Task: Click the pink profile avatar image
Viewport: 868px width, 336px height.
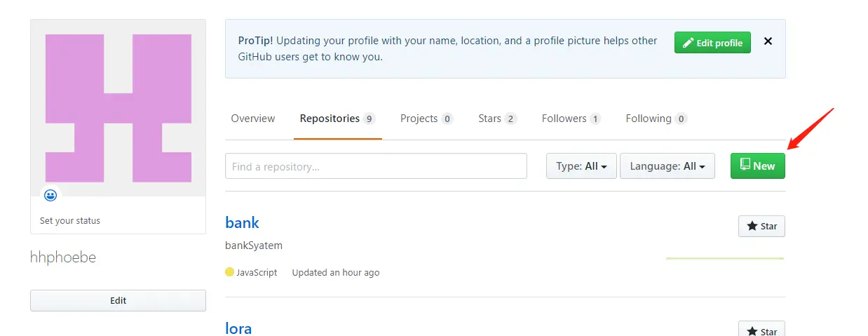Action: (x=118, y=107)
